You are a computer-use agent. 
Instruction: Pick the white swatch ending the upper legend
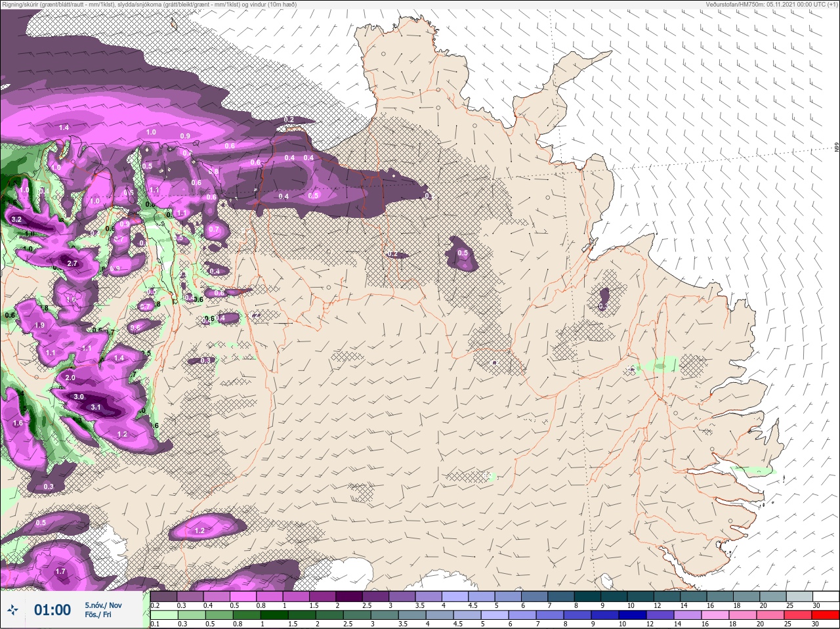(826, 596)
